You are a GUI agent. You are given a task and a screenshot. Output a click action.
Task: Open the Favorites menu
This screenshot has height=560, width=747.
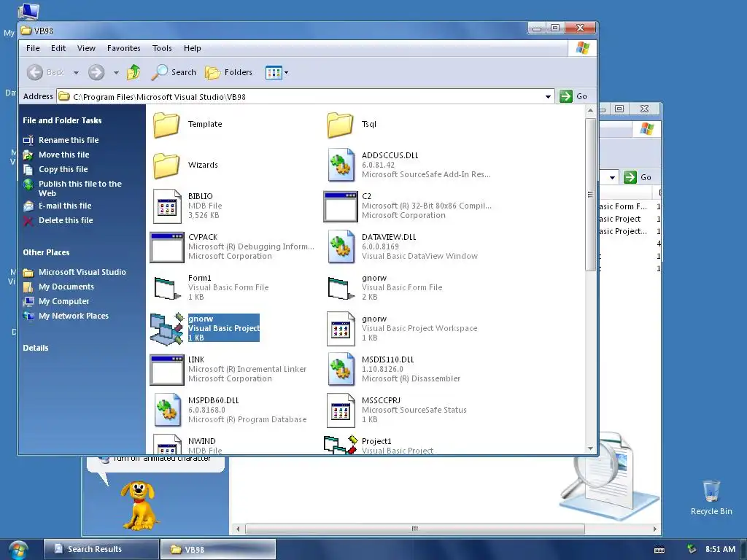[124, 48]
